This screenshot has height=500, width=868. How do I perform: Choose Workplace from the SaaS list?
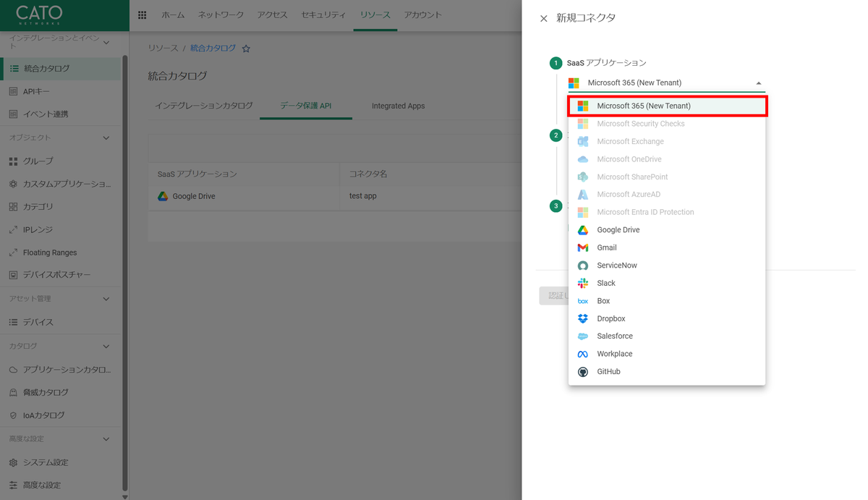pyautogui.click(x=667, y=354)
